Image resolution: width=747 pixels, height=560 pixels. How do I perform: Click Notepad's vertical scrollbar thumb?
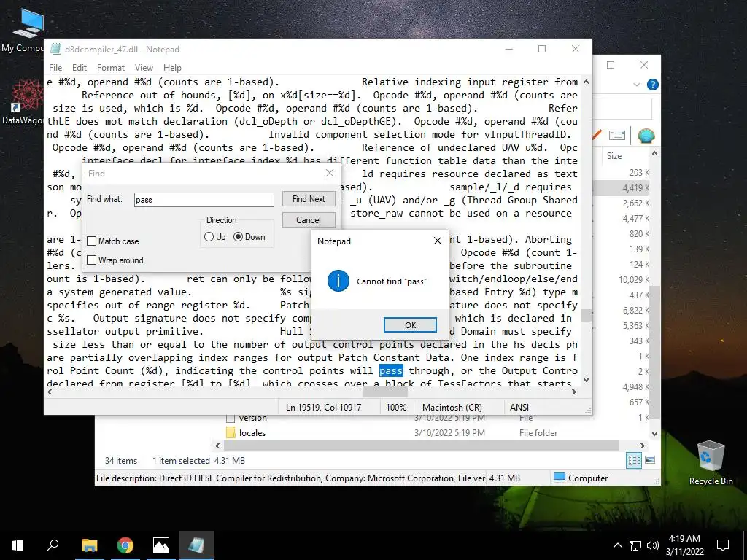tap(586, 315)
